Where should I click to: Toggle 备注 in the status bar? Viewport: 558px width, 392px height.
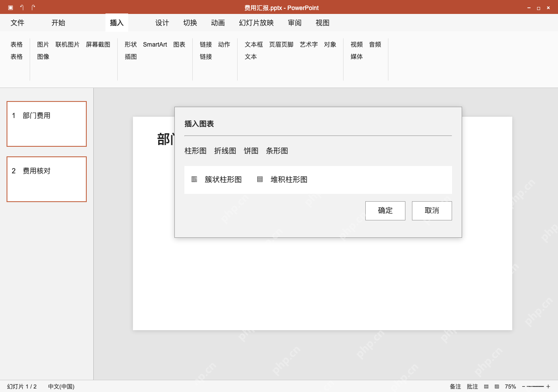pos(456,386)
